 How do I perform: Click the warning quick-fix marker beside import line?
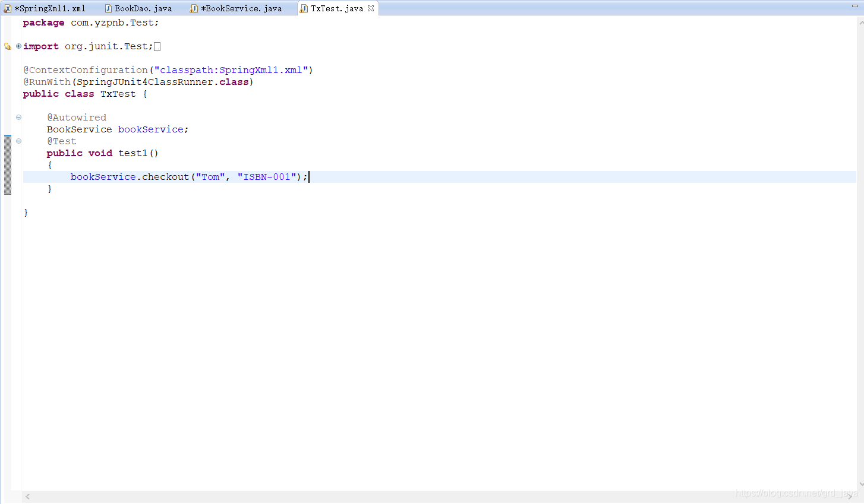tap(8, 46)
